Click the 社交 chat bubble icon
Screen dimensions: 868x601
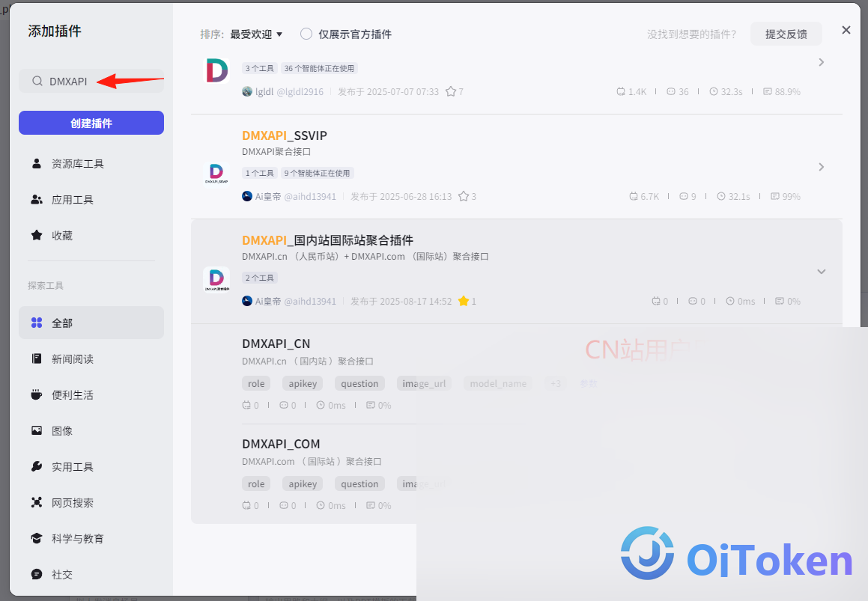[x=37, y=574]
